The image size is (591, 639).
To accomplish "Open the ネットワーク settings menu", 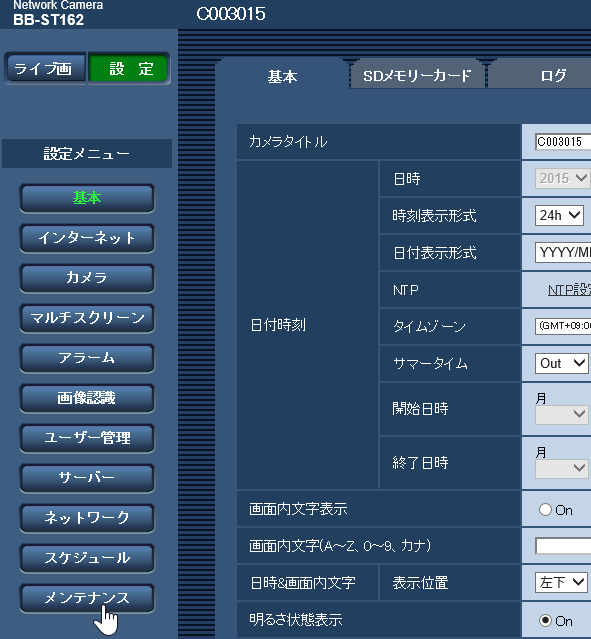I will pos(87,518).
